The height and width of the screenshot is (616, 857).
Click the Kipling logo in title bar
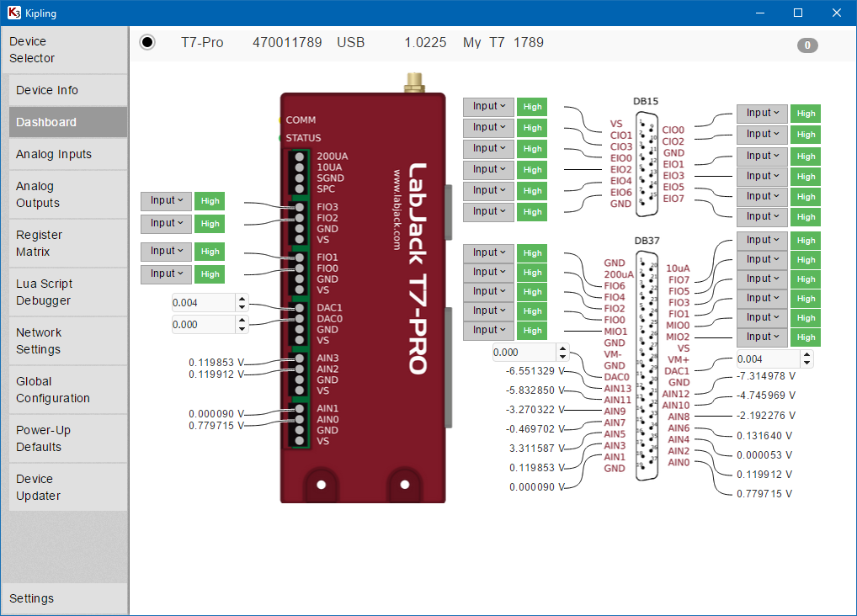pyautogui.click(x=13, y=13)
